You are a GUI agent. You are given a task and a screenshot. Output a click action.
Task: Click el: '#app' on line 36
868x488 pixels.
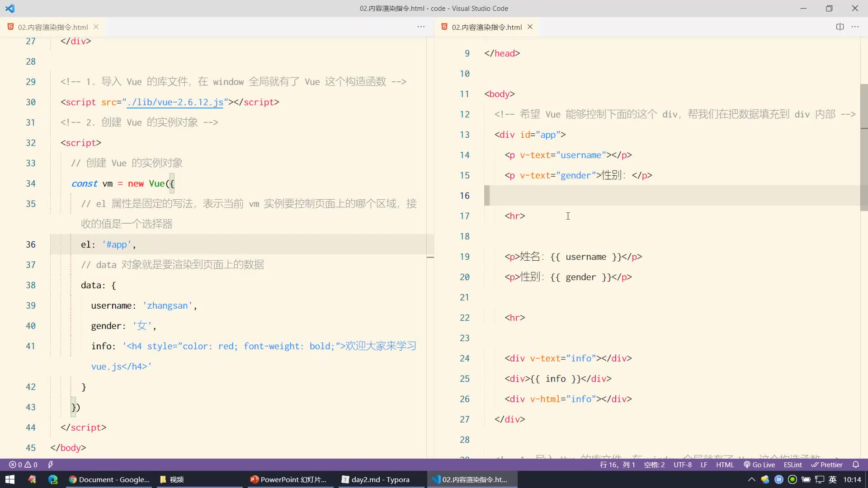click(108, 244)
